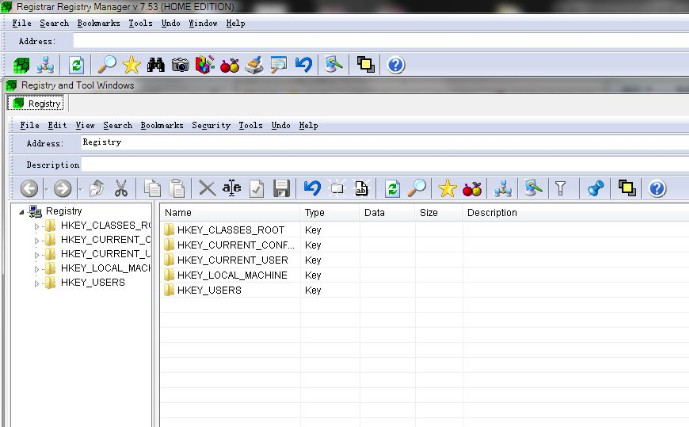Image resolution: width=689 pixels, height=427 pixels.
Task: Sort list by Size column header
Action: click(439, 213)
